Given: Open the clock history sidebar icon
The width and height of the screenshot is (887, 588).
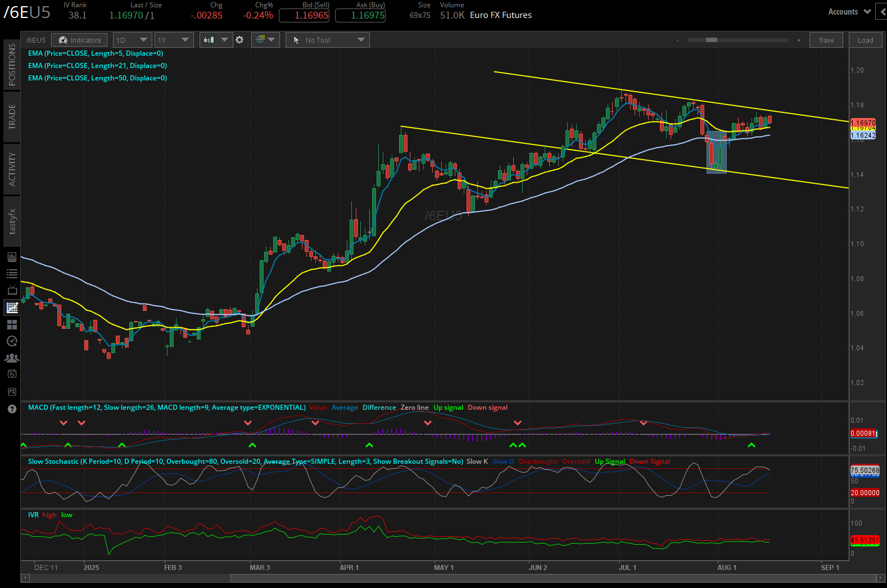Looking at the screenshot, I should (12, 341).
